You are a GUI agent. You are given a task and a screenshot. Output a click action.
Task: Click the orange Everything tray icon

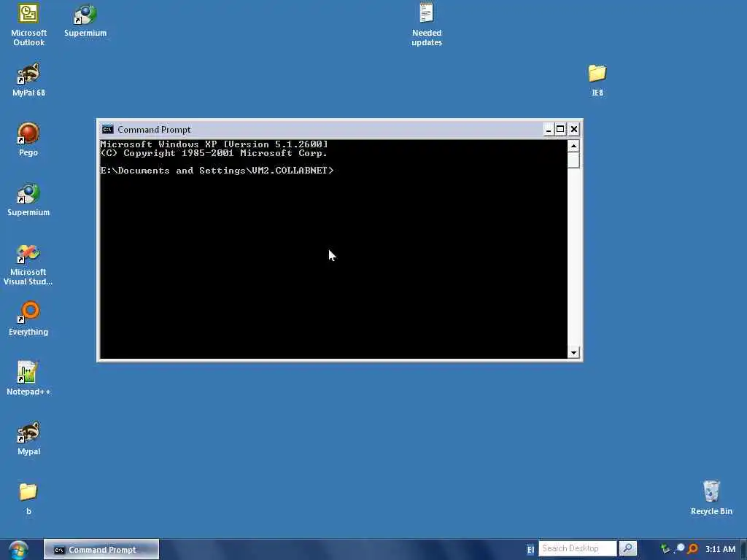tap(693, 549)
